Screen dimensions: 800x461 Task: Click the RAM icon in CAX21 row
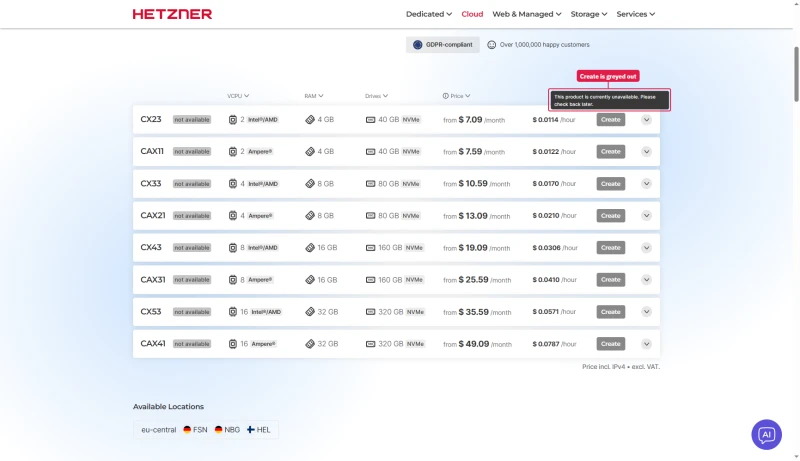point(310,216)
